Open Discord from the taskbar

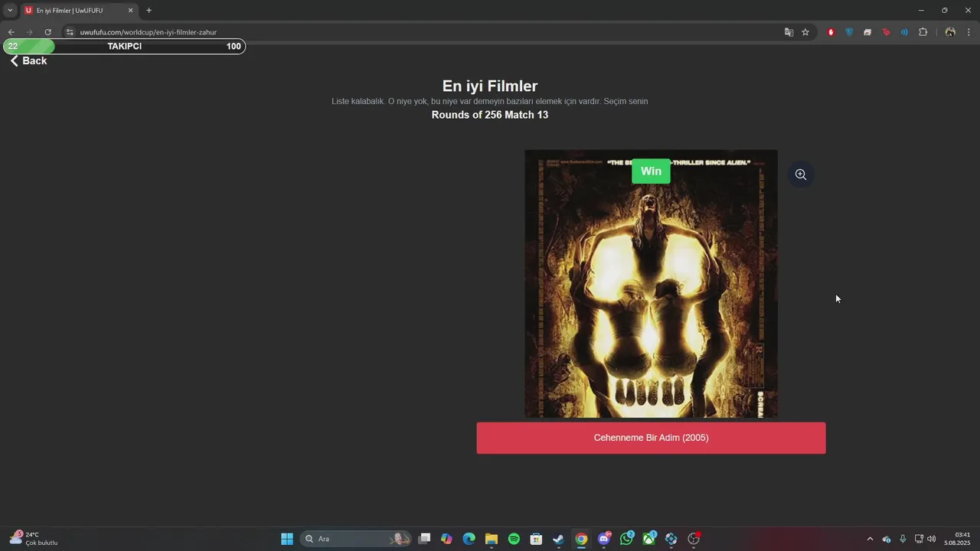tap(604, 539)
